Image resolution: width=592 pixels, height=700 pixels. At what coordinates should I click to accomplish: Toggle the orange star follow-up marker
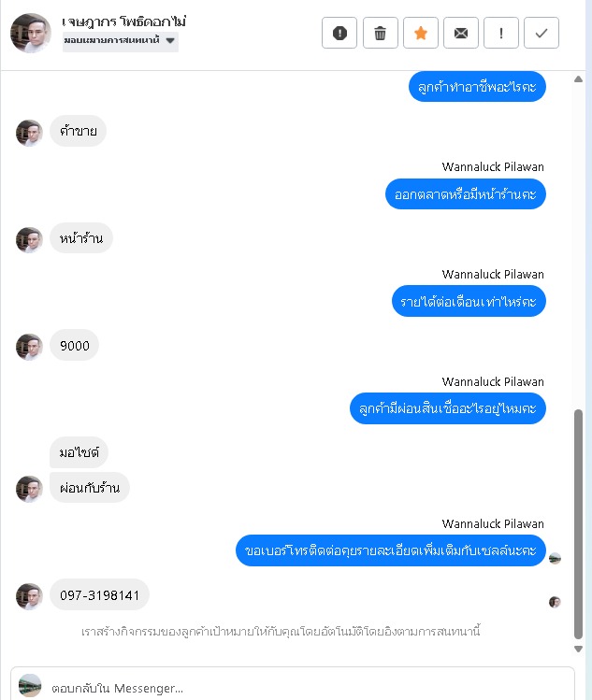click(x=421, y=33)
